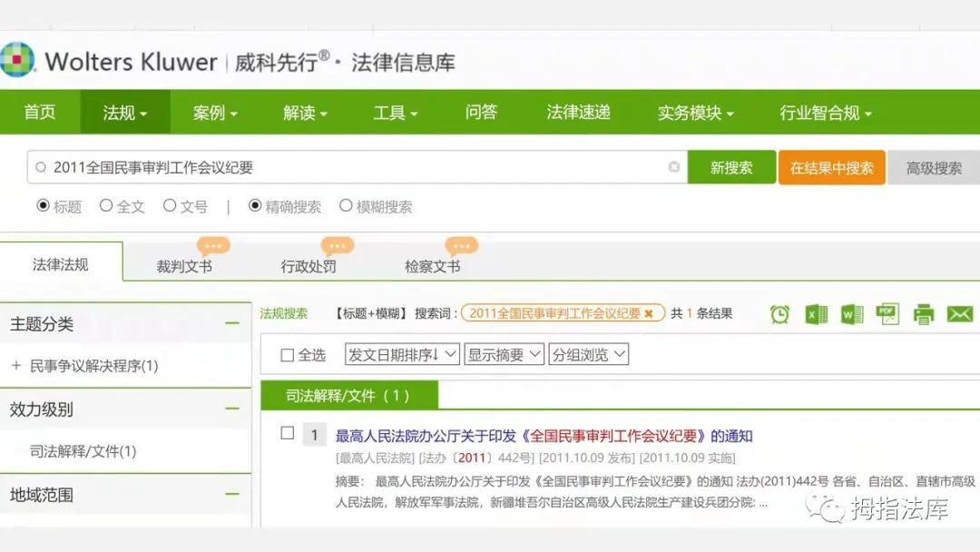Export search results to Word
980x552 pixels.
click(x=851, y=313)
